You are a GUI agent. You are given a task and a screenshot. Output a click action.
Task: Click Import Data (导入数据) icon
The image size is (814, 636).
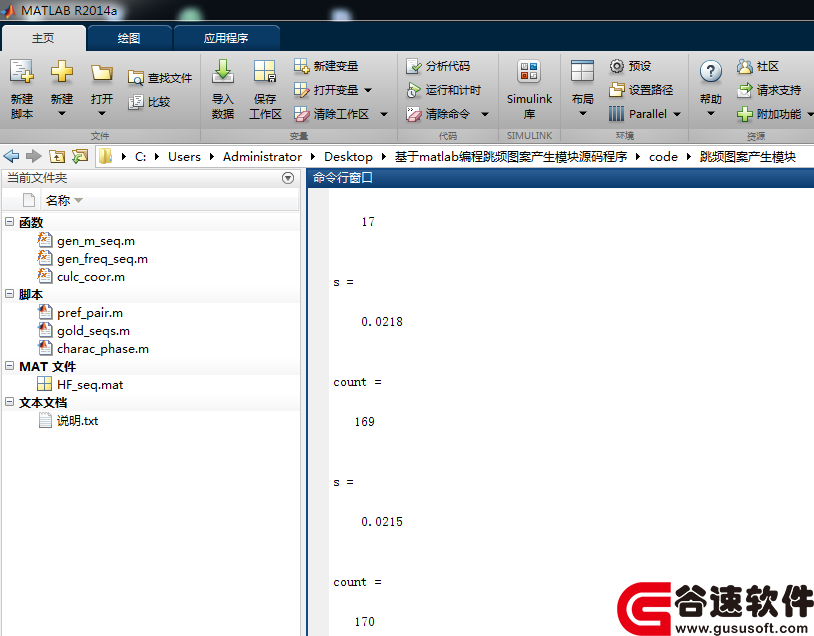point(223,72)
